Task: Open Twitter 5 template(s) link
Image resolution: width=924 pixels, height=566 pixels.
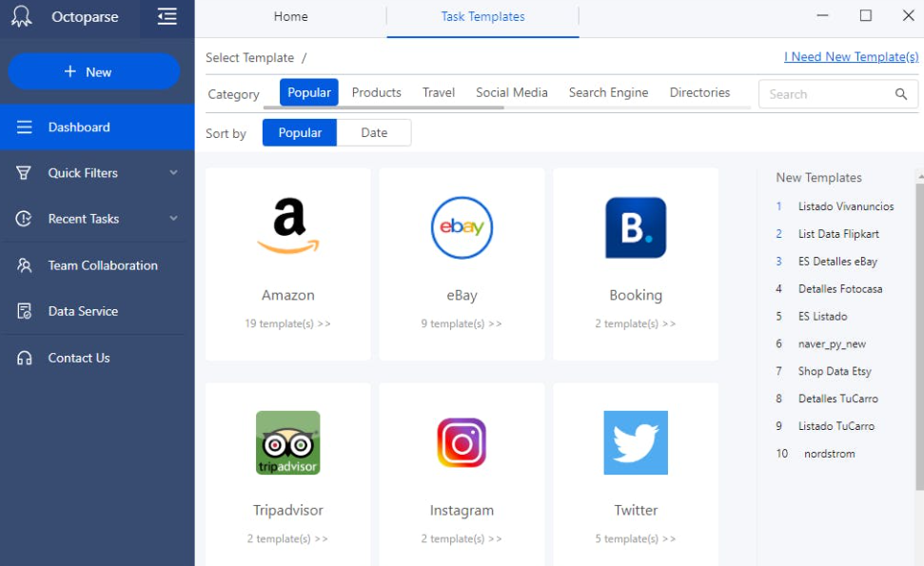Action: tap(636, 538)
